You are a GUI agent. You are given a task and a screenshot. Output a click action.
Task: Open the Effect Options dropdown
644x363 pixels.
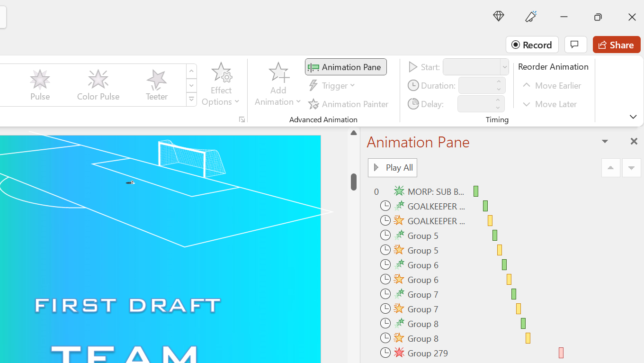click(221, 85)
